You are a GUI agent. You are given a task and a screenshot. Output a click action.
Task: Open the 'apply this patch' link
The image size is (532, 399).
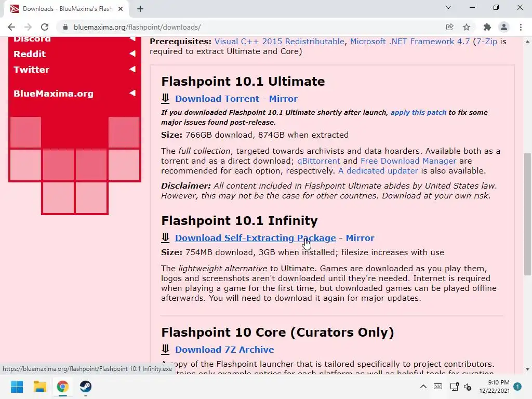418,112
